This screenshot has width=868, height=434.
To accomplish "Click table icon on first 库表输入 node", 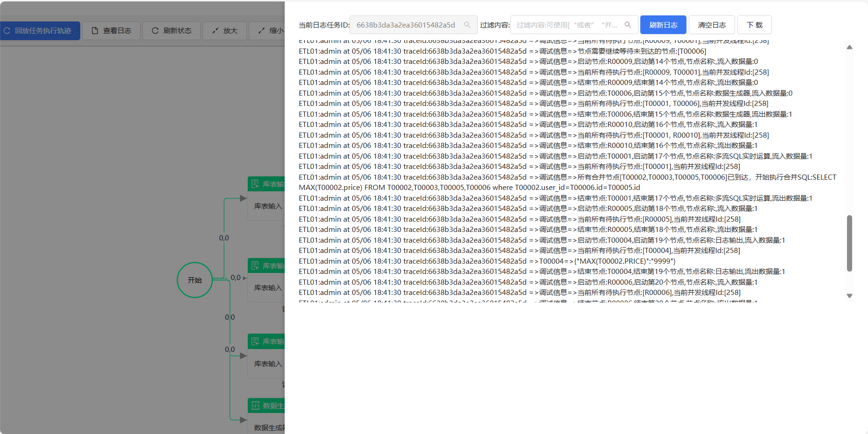I will (x=255, y=184).
